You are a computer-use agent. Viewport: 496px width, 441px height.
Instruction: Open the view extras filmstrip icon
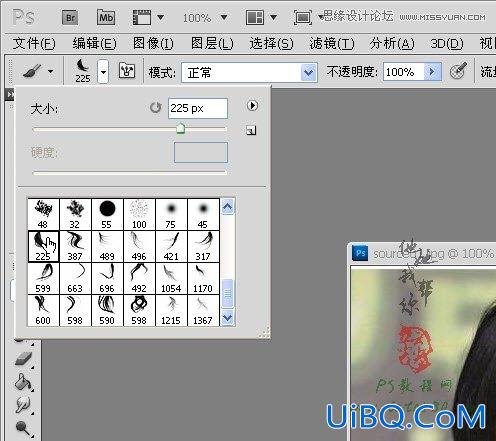pos(142,17)
